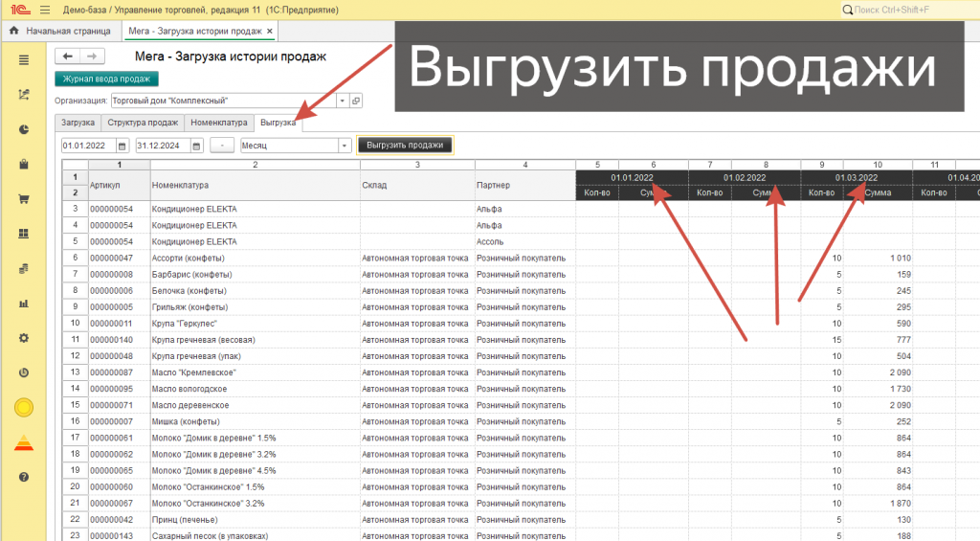Screen dimensions: 980x541
Task: Open calendar for start date 01.01.2022
Action: [x=122, y=146]
